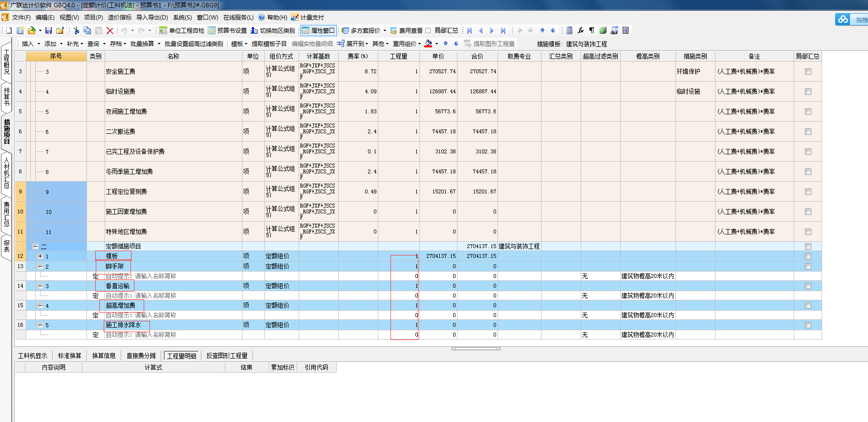The image size is (868, 422).
Task: Click 切换地区类别 button
Action: click(273, 30)
